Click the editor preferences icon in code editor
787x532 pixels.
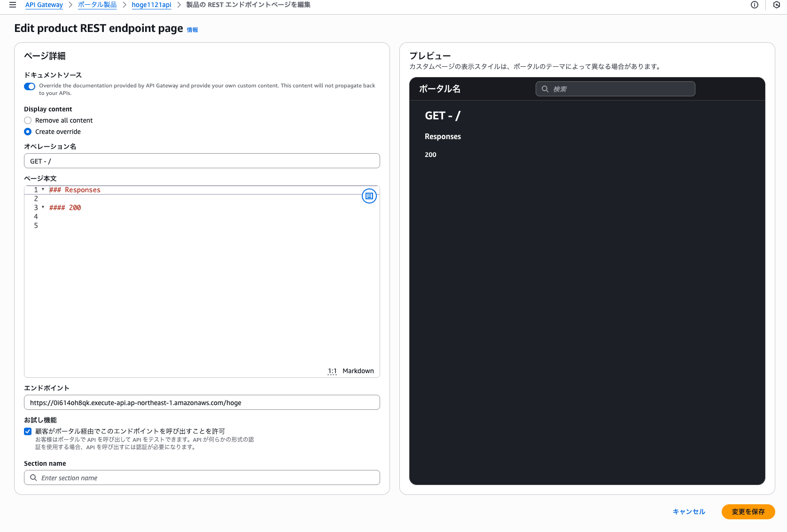pyautogui.click(x=369, y=196)
